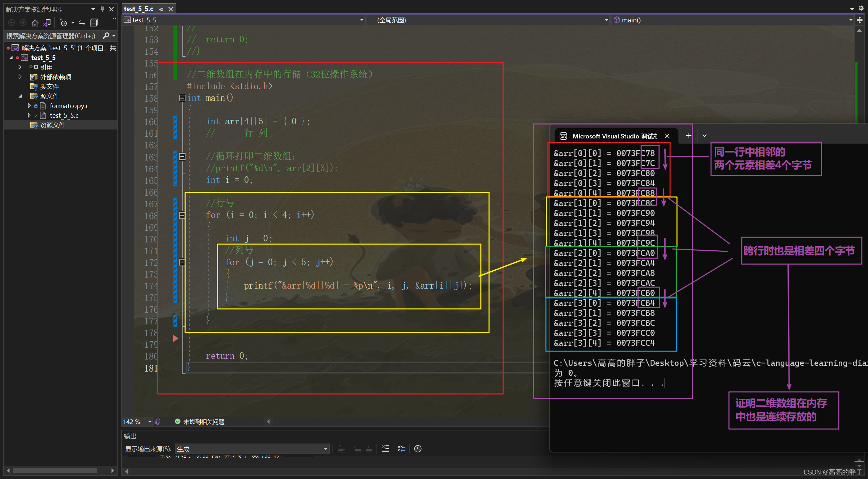The width and height of the screenshot is (868, 479).
Task: Switch between solutions and folder views icon
Action: pos(47,23)
